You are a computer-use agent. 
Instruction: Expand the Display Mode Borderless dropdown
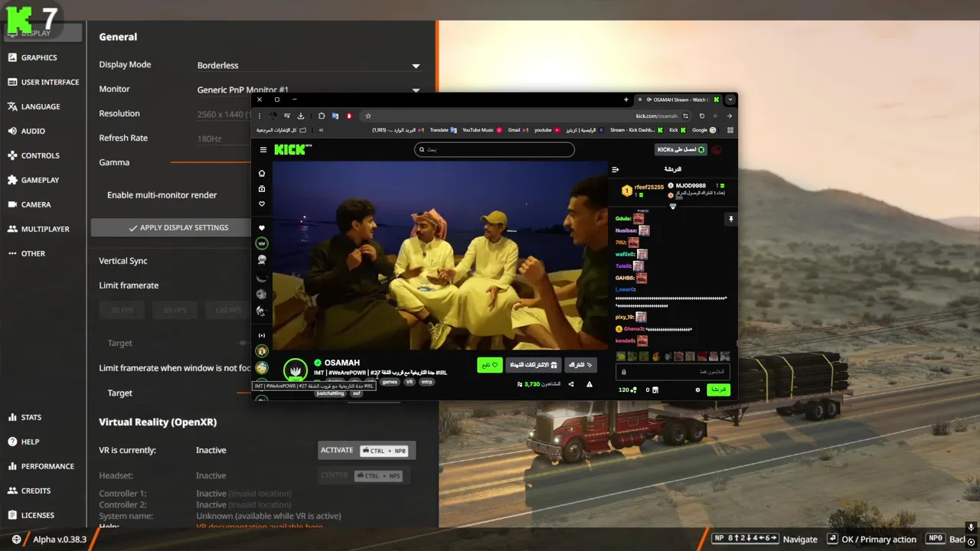(x=309, y=66)
